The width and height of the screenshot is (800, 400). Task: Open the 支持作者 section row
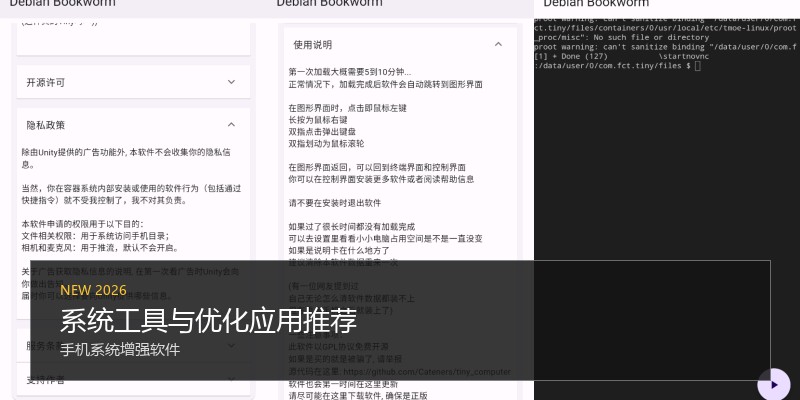133,379
